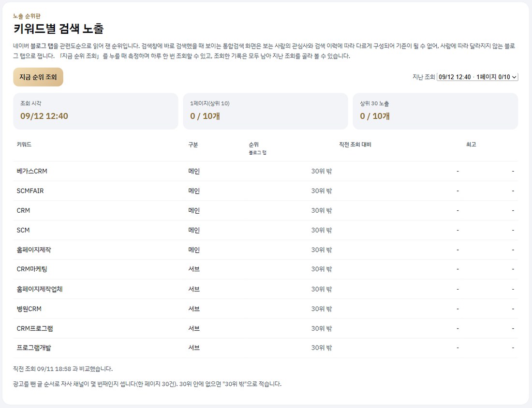532x408 pixels.
Task: Click 30위 밖 rank in 프로그램개발 row
Action: pyautogui.click(x=322, y=348)
